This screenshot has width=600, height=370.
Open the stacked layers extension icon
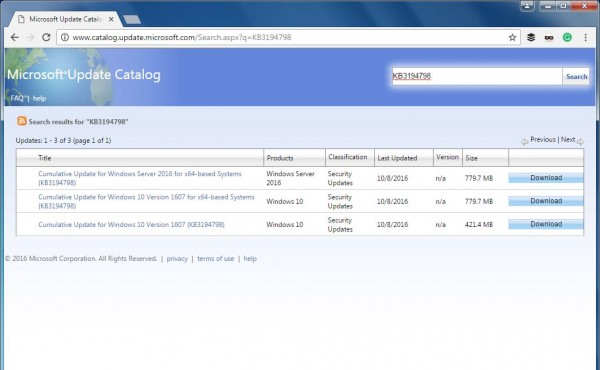(531, 37)
